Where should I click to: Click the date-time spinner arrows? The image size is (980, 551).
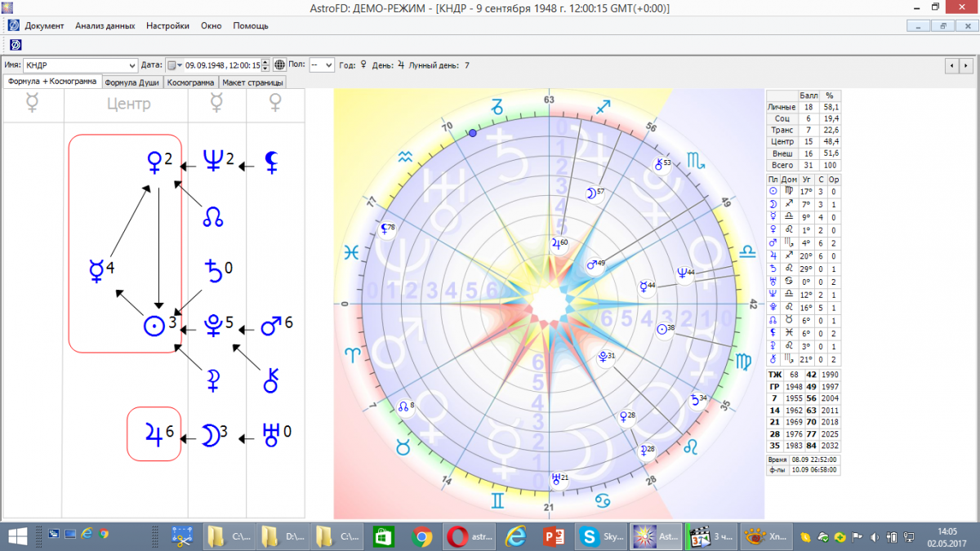point(266,65)
